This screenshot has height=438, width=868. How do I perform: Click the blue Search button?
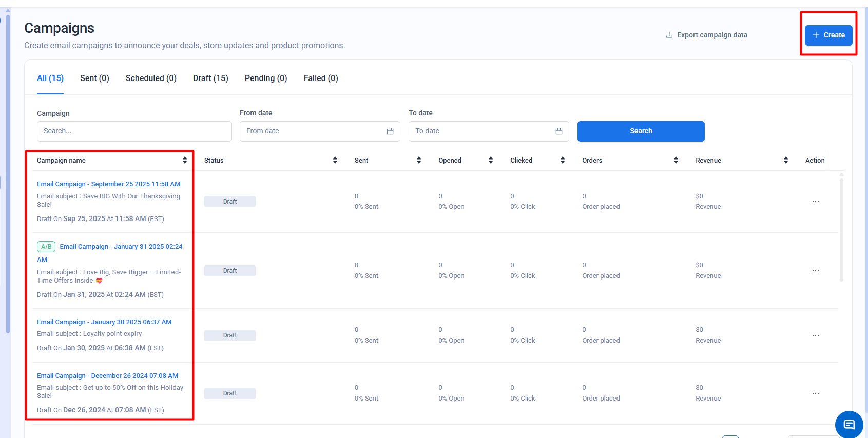pos(641,131)
